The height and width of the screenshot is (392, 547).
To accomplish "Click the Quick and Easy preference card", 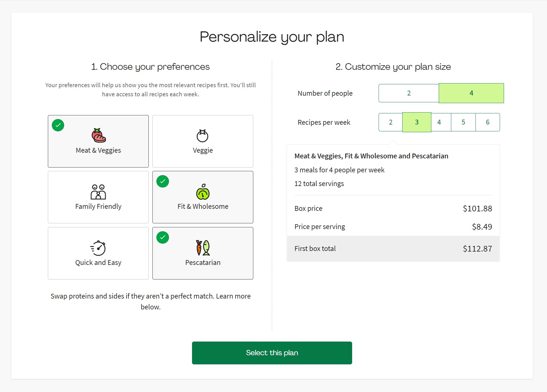I will coord(98,253).
